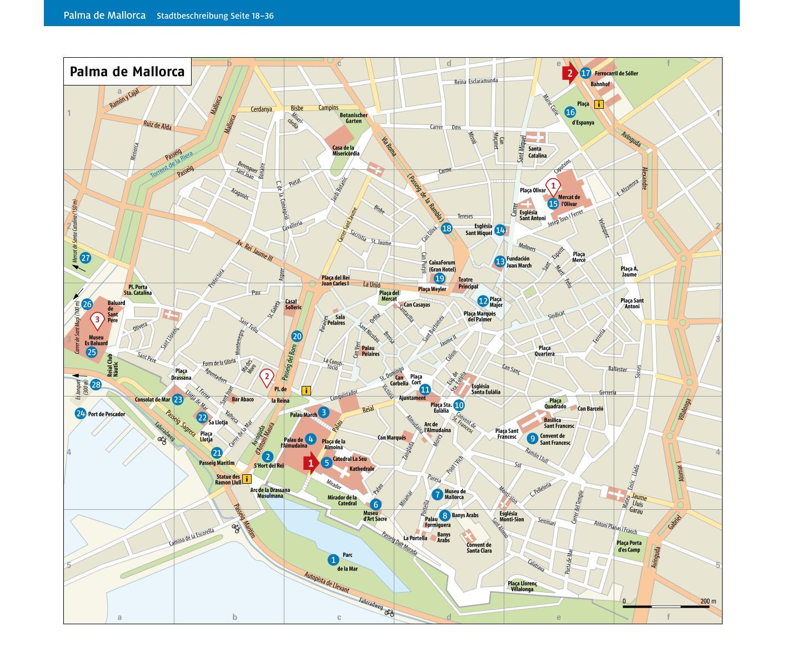This screenshot has width=787, height=672.
Task: Click blue marker 12 at Plaça Major
Action: [483, 302]
